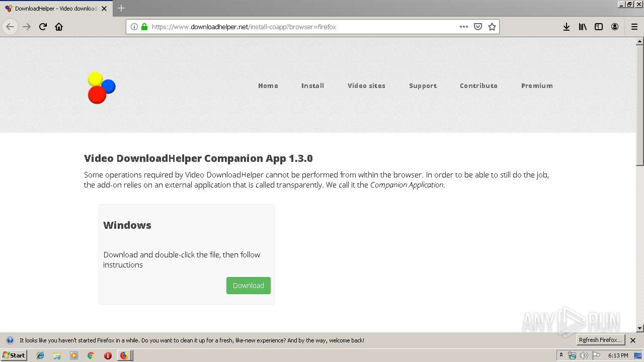Reload the current page
This screenshot has height=362, width=644.
click(x=43, y=27)
